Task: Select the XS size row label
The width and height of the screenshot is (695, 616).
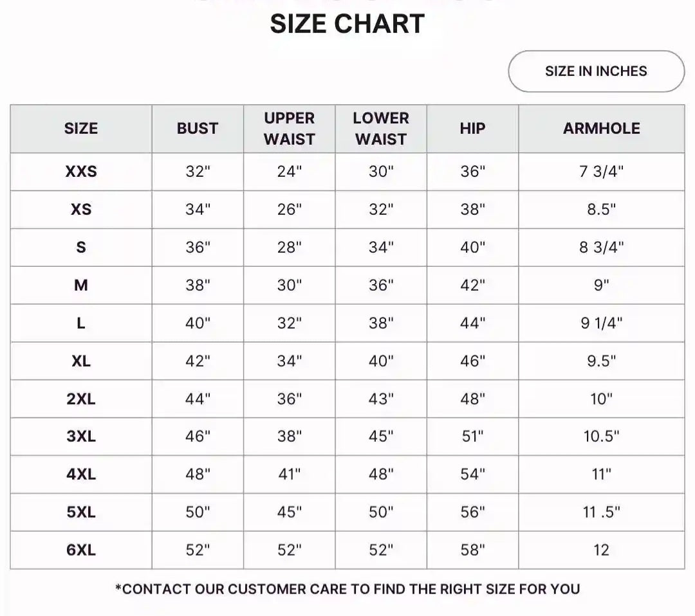Action: click(81, 209)
